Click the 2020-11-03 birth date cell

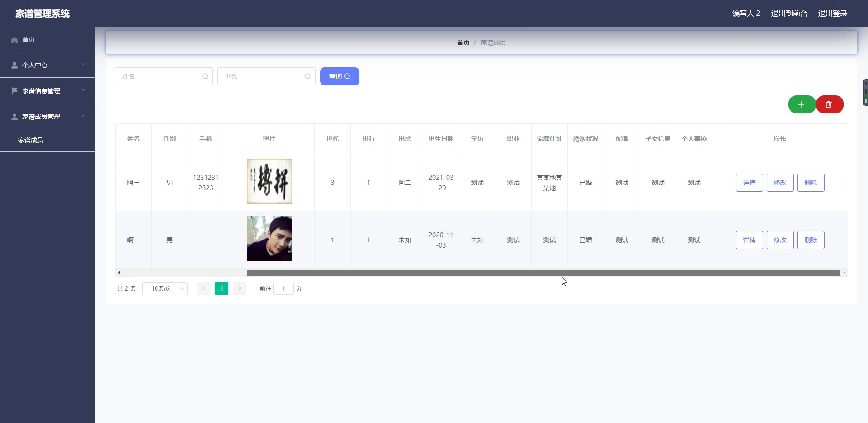point(441,240)
